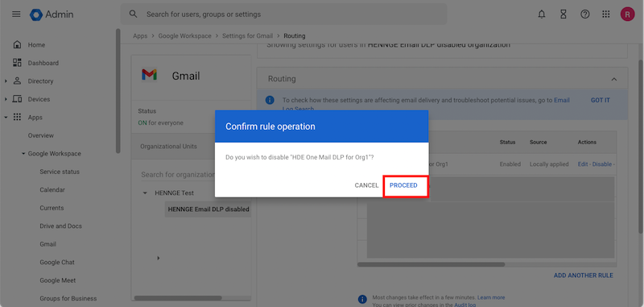The height and width of the screenshot is (307, 644).
Task: Select HENNGE Email DLP disabled org unit
Action: pos(208,210)
